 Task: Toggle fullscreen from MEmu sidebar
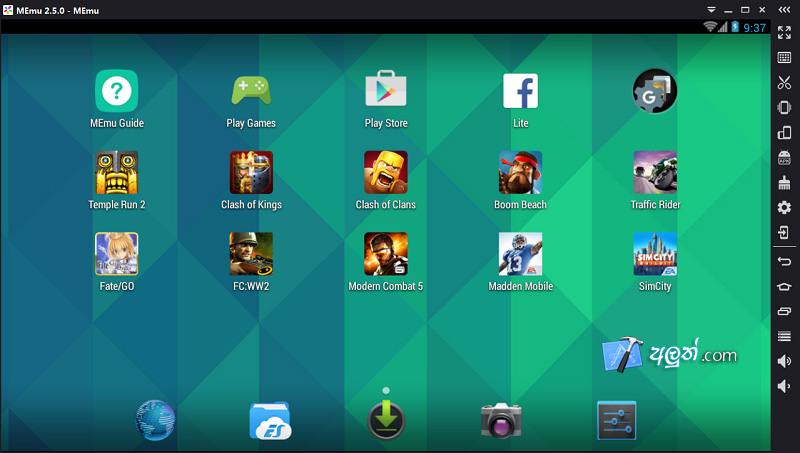[784, 33]
